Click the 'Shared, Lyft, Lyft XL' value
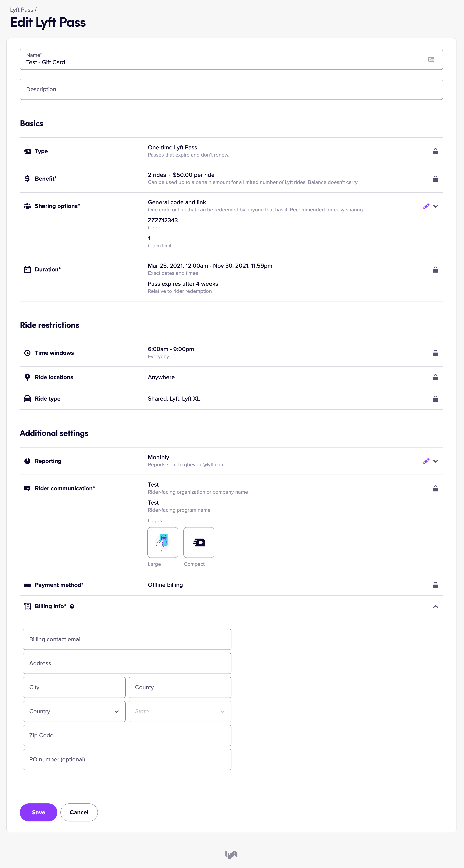 (174, 399)
